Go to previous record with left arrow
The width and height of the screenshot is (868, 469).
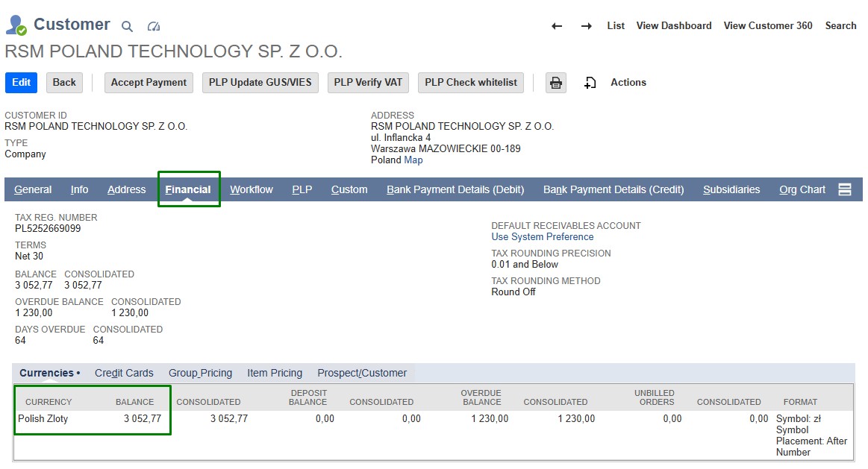click(557, 26)
